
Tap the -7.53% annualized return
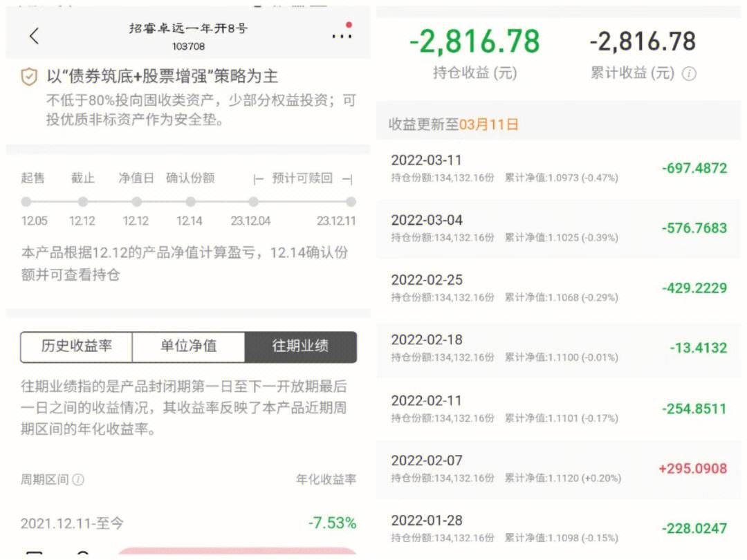[332, 523]
